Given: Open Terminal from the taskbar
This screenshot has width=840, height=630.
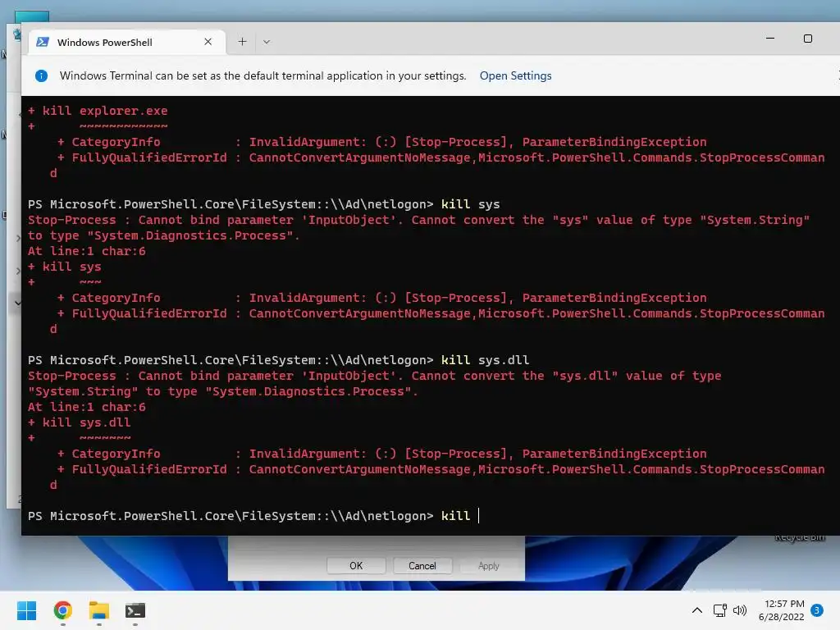Looking at the screenshot, I should 135,610.
